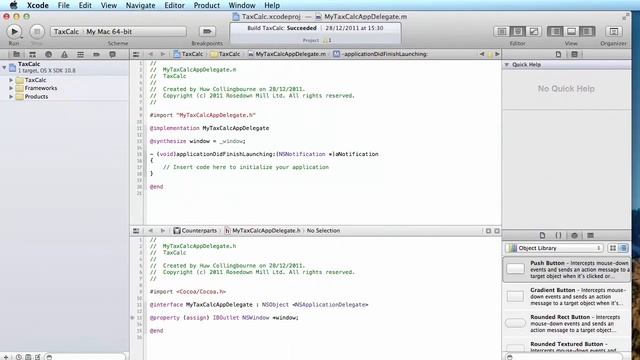Open related files menu in top editor
This screenshot has height=360, width=640.
click(x=136, y=54)
